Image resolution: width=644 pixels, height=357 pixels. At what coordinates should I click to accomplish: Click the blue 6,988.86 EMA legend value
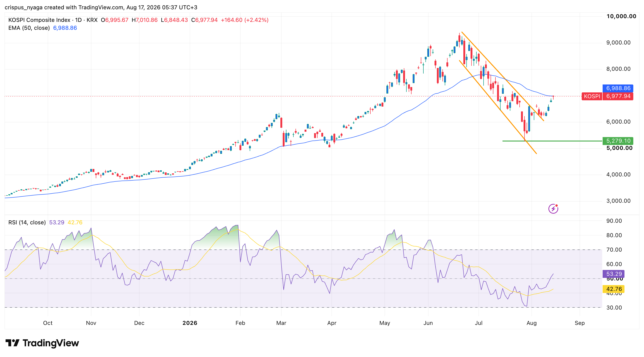(x=65, y=28)
